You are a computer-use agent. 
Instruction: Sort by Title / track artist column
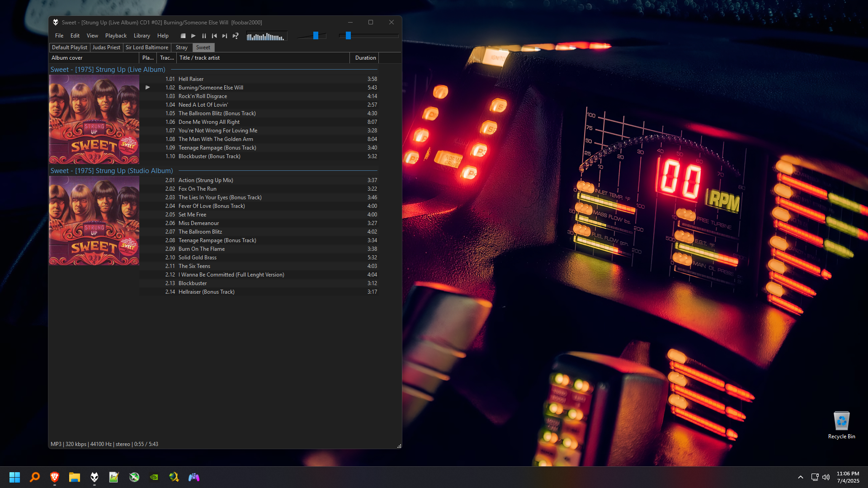(x=263, y=58)
